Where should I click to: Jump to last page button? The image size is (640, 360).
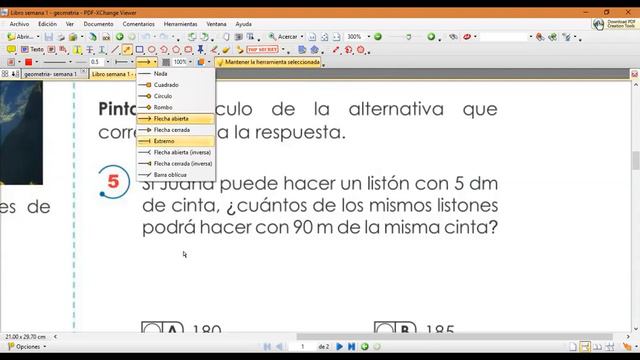point(351,347)
